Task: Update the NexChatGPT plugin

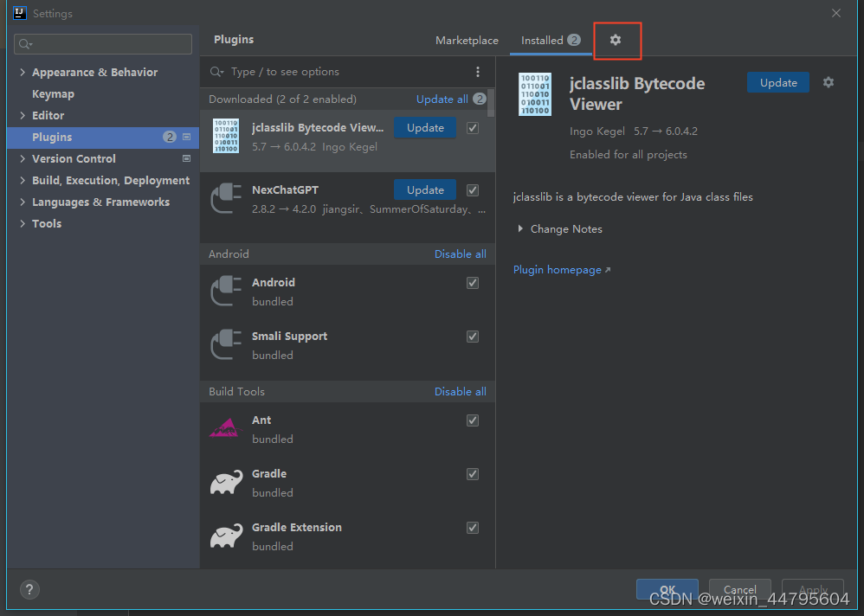Action: 425,190
